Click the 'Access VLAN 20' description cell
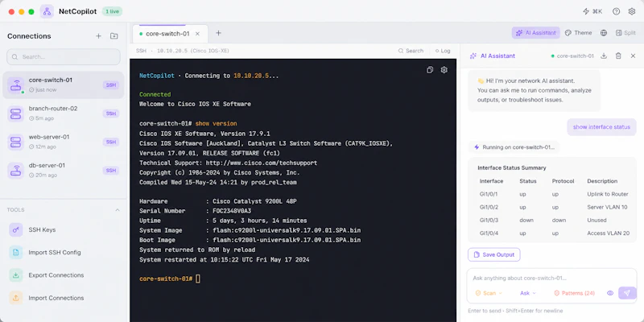The image size is (644, 322). 609,233
